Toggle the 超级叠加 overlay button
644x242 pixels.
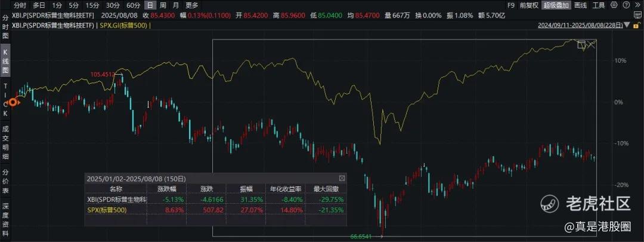(556, 5)
